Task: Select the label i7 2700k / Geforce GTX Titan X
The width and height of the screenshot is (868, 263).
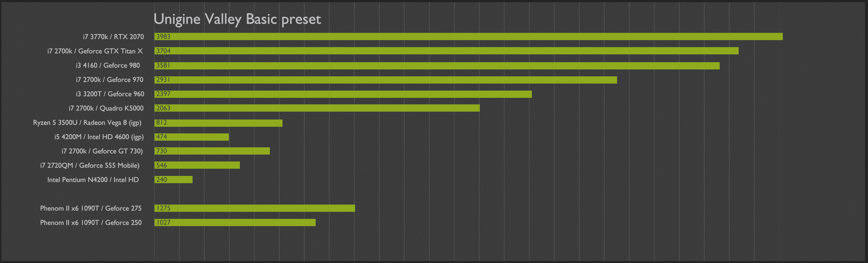Action: [x=95, y=51]
